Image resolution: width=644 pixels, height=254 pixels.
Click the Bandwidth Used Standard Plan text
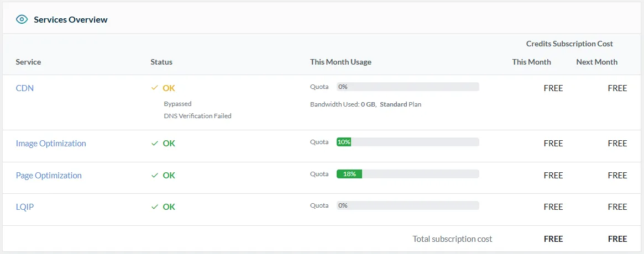coord(365,104)
